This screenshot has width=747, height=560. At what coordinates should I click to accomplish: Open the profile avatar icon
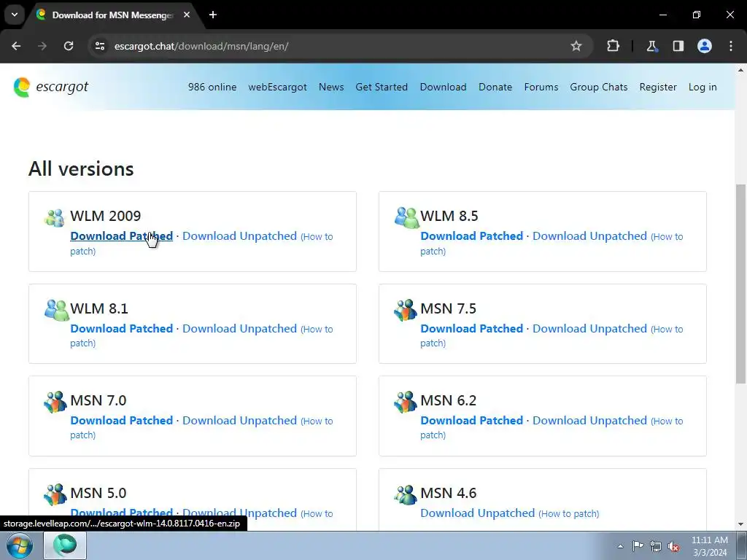point(705,46)
